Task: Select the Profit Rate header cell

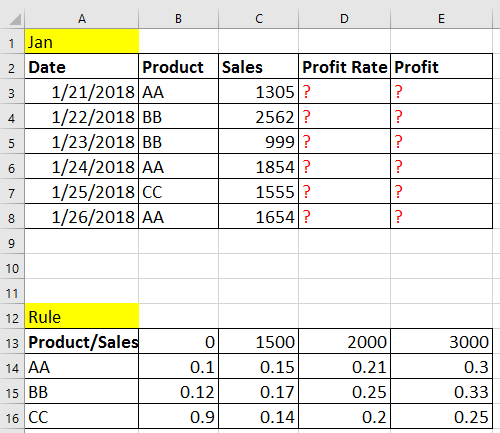Action: tap(344, 66)
